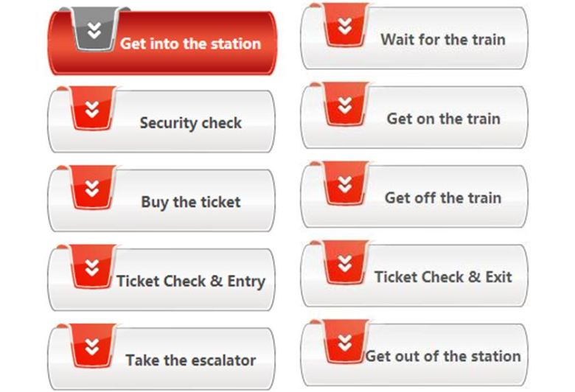Click the chevron icon beside Wait for the train
Image resolution: width=575 pixels, height=392 pixels.
tap(344, 25)
